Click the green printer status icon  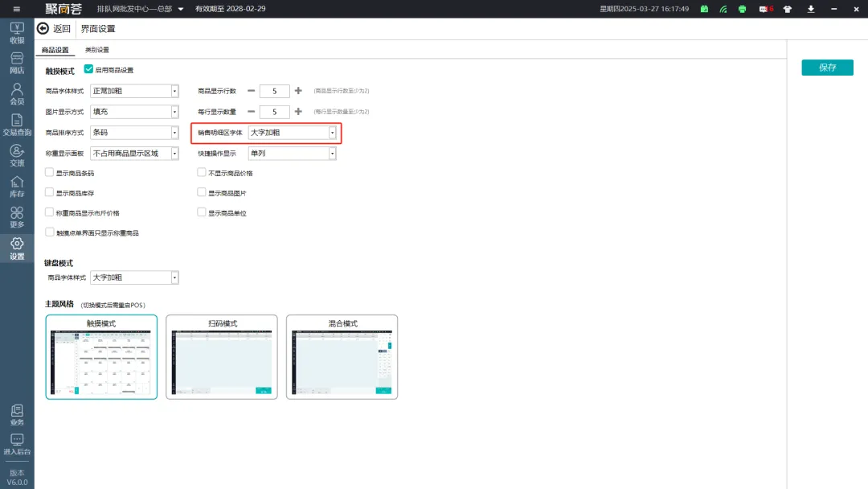pyautogui.click(x=742, y=9)
